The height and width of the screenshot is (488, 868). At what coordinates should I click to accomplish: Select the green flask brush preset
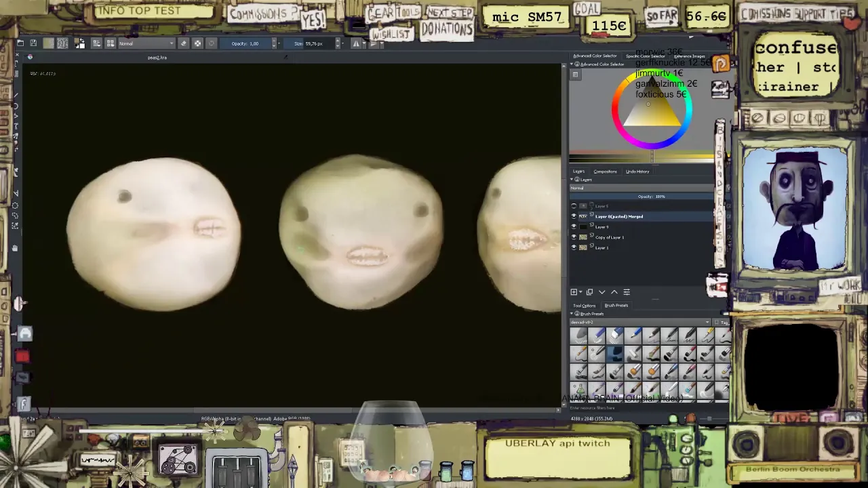pos(578,390)
